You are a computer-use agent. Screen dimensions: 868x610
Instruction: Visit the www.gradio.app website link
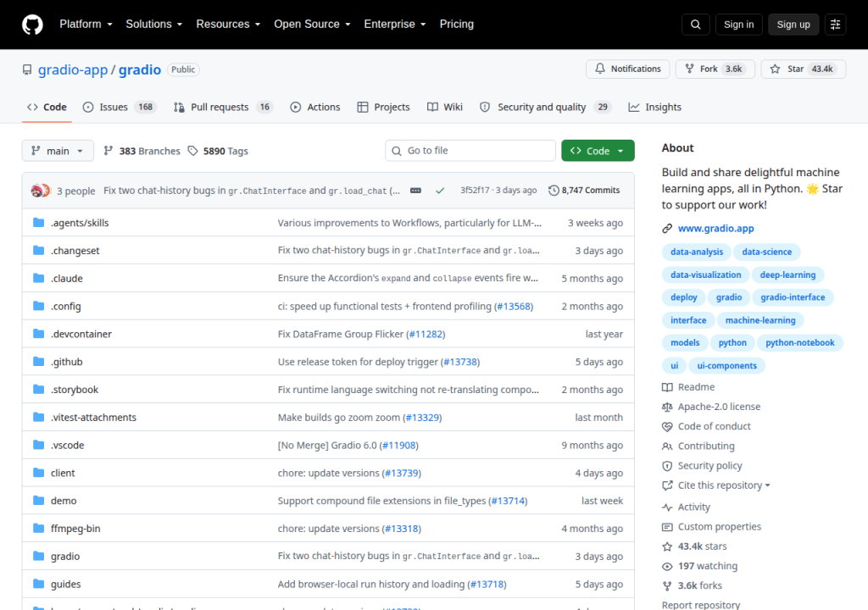point(715,228)
